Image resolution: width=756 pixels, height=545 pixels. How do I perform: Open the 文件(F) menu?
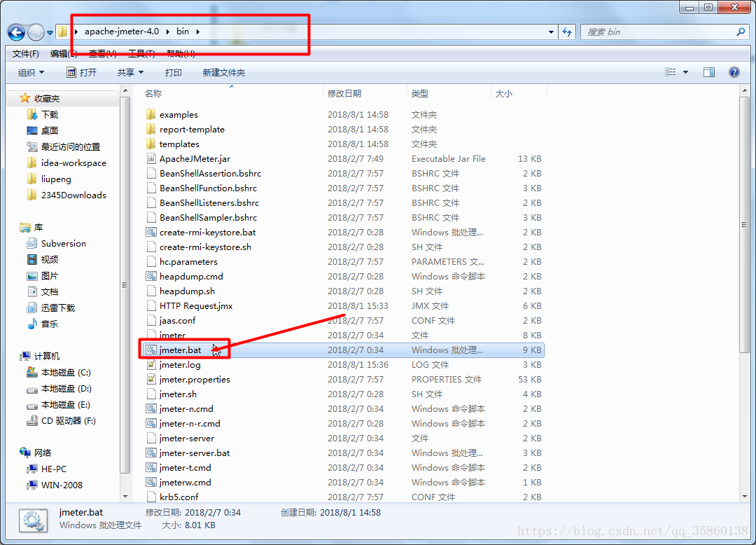click(26, 53)
